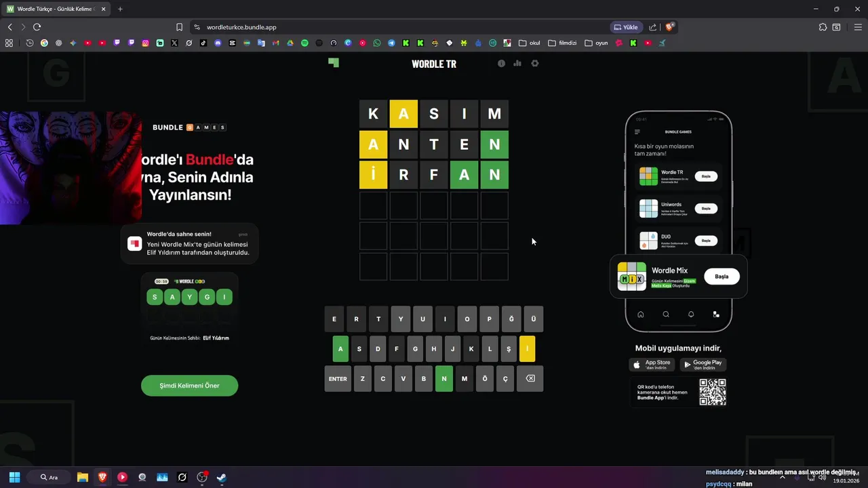Open the Discord bookmark icon

click(x=218, y=43)
